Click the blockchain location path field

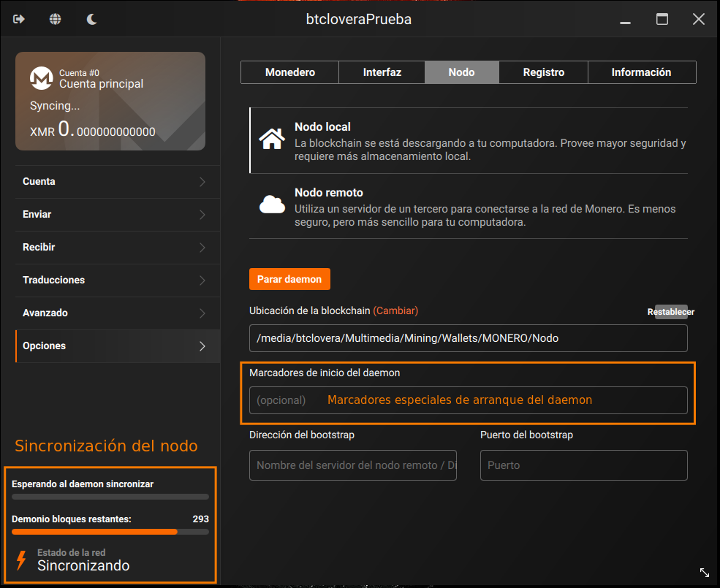(x=469, y=338)
